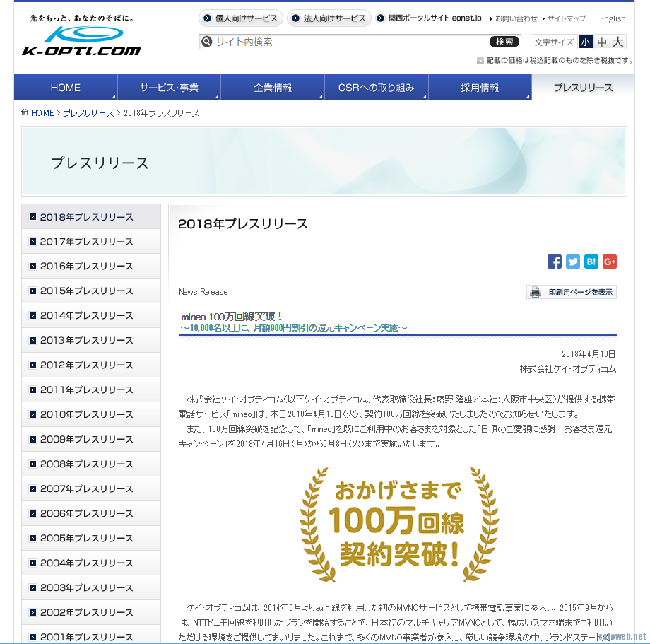The image size is (650, 644).
Task: Click the 2018年4月10日 release date
Action: [589, 353]
